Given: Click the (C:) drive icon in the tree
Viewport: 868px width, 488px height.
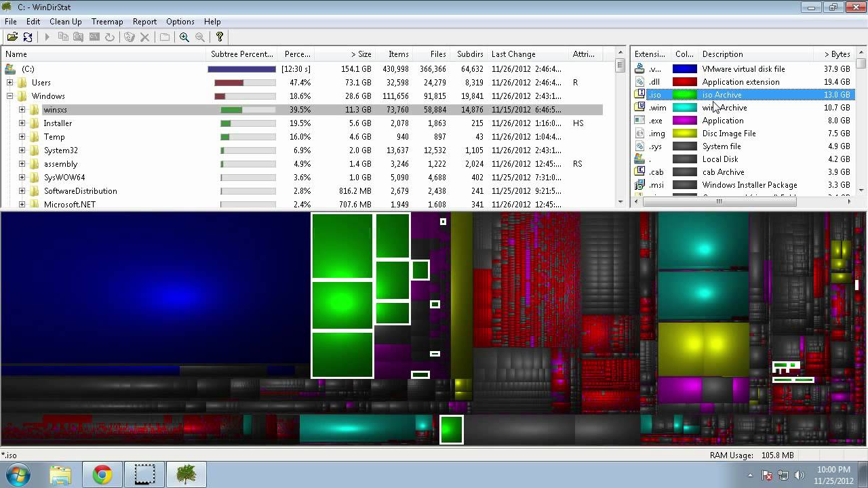Looking at the screenshot, I should click(x=10, y=69).
